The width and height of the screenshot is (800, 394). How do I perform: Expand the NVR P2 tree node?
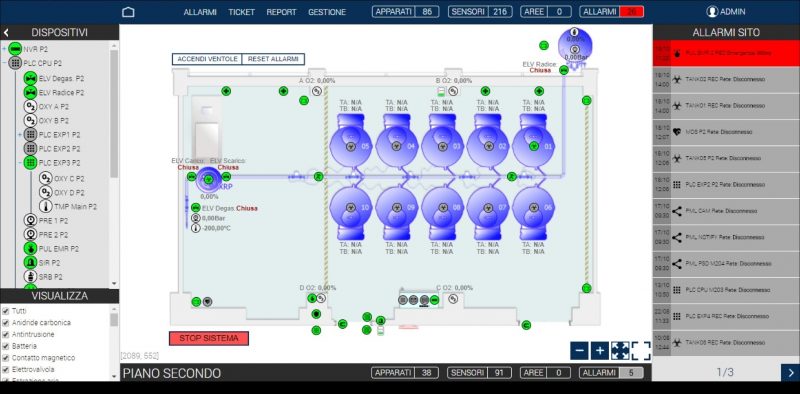click(4, 49)
